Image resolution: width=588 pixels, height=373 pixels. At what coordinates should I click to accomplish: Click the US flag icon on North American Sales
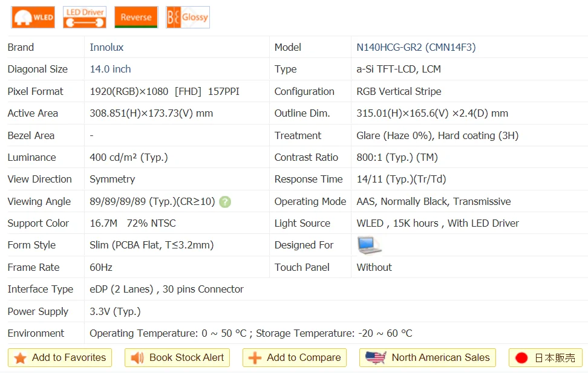376,358
